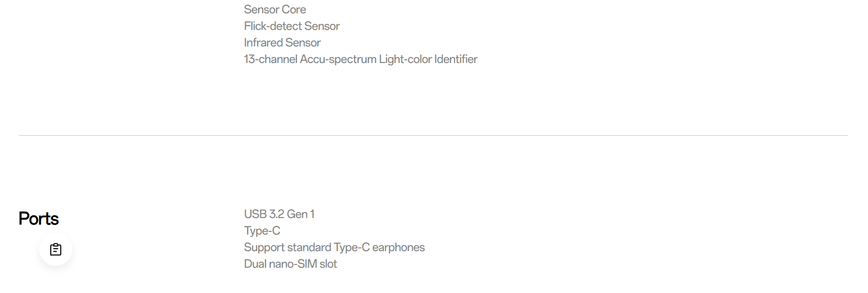The width and height of the screenshot is (868, 293).
Task: Click the Dual nano-SIM slot entry
Action: (x=290, y=264)
